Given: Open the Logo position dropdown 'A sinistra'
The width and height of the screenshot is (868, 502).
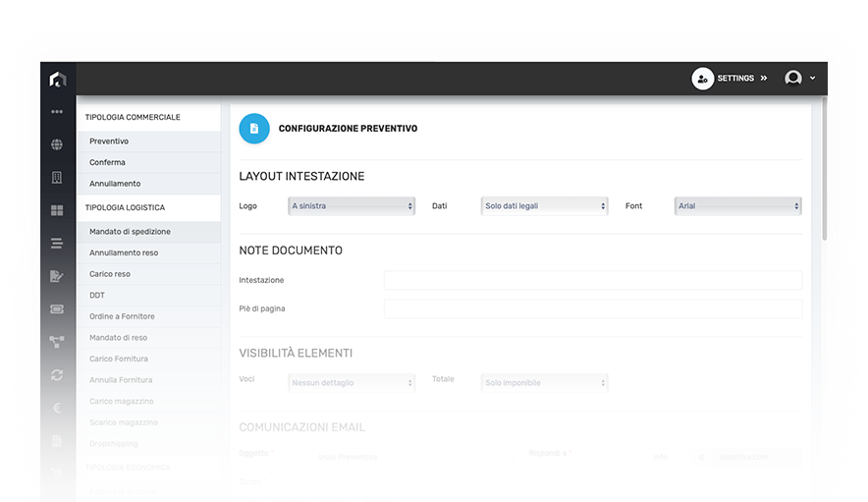Looking at the screenshot, I should point(352,206).
